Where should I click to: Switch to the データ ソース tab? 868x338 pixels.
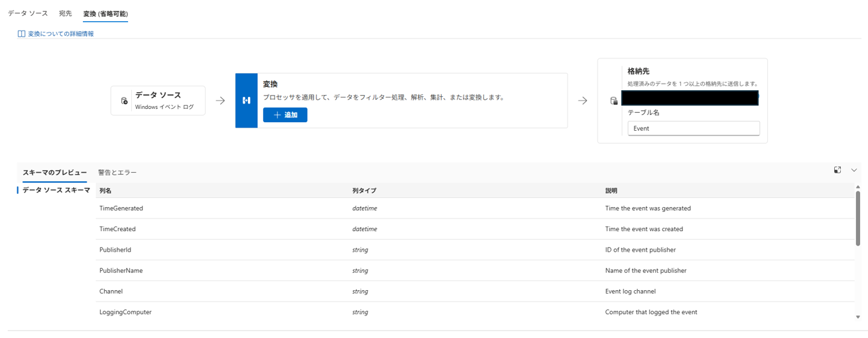[x=28, y=13]
